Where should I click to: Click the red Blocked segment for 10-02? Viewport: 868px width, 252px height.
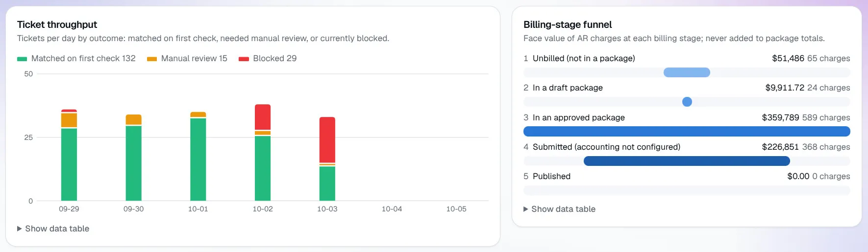click(263, 117)
